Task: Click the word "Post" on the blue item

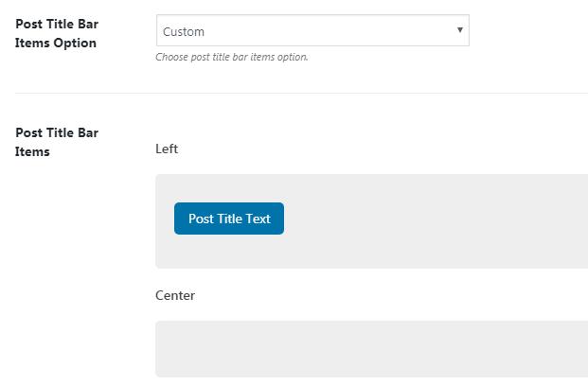Action: point(201,219)
